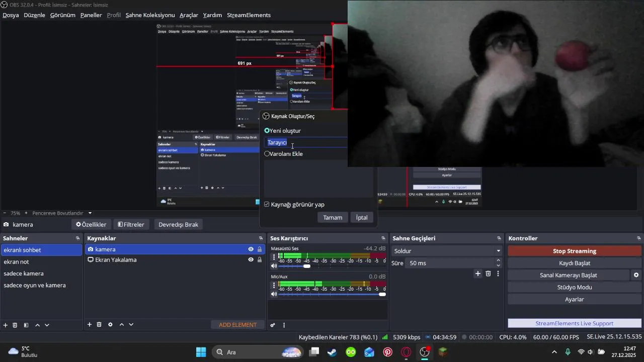Remove selected source with Kaynaklar trash icon
This screenshot has width=644, height=362.
pyautogui.click(x=99, y=325)
